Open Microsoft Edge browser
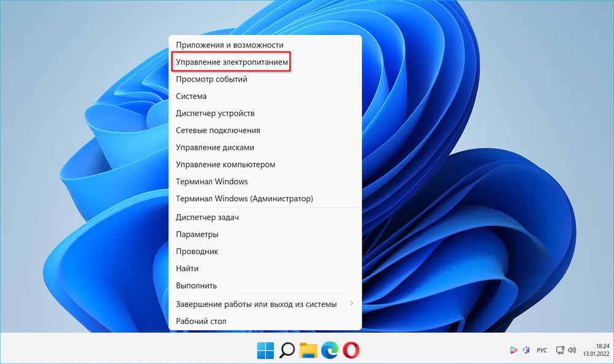 330,350
